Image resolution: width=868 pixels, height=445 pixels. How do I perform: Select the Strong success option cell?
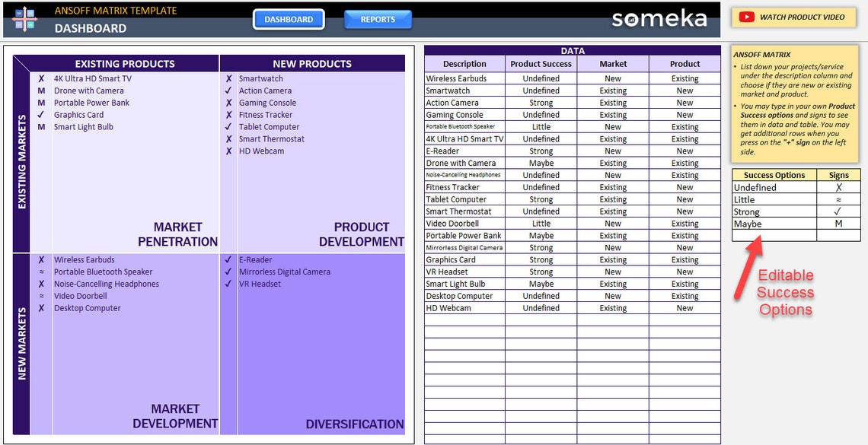(x=774, y=211)
